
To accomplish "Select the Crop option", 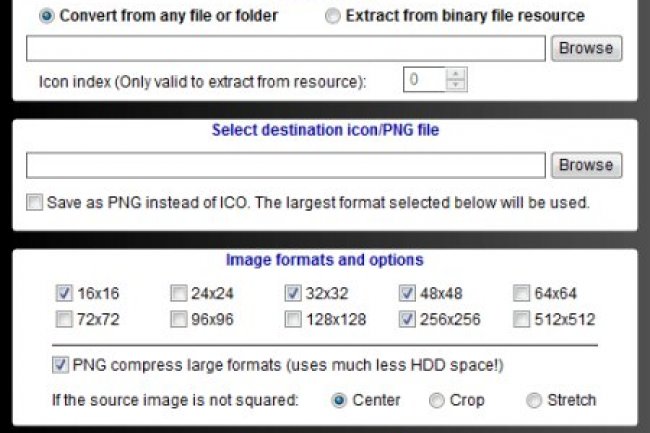I will (x=437, y=400).
